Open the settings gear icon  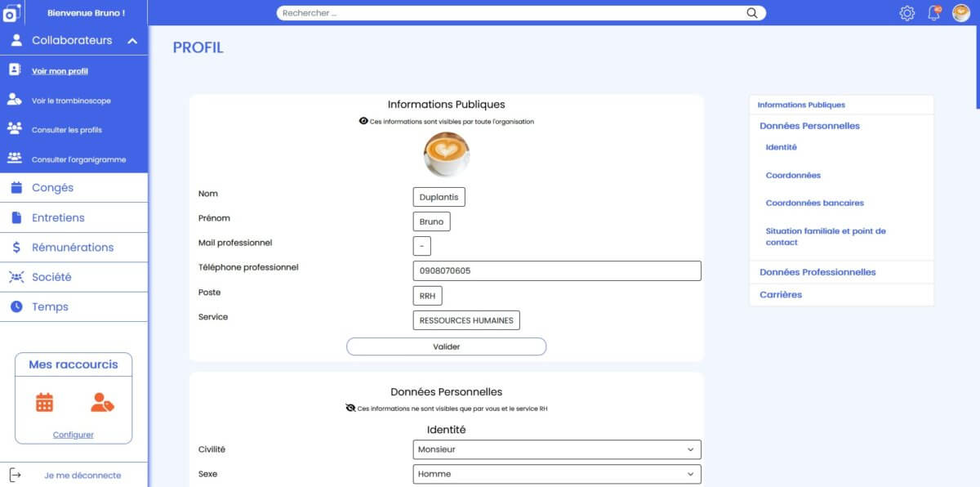tap(906, 13)
